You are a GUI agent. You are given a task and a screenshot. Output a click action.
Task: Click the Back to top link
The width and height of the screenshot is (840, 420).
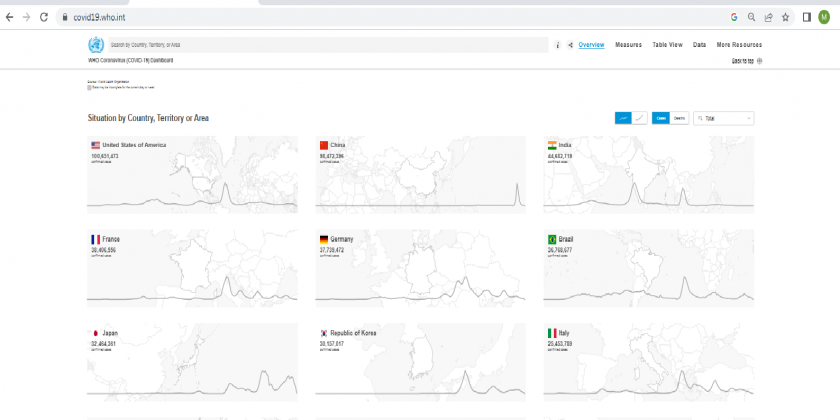(x=746, y=61)
